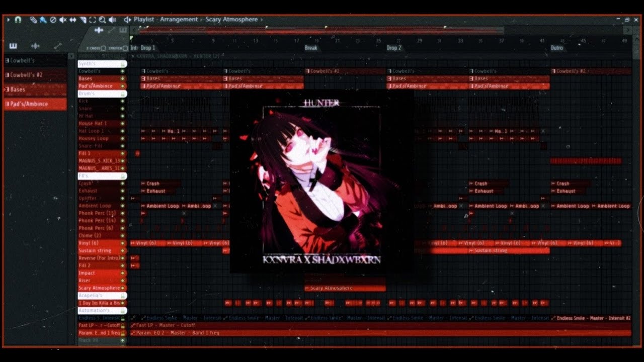
Task: Select the Scary Atmosphere clip in playlist
Action: pos(345,288)
